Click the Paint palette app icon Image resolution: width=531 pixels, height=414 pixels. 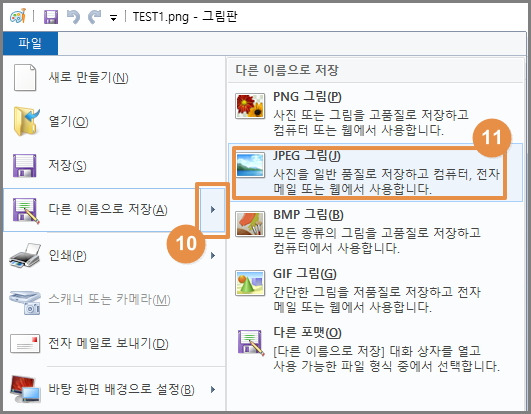click(x=18, y=16)
